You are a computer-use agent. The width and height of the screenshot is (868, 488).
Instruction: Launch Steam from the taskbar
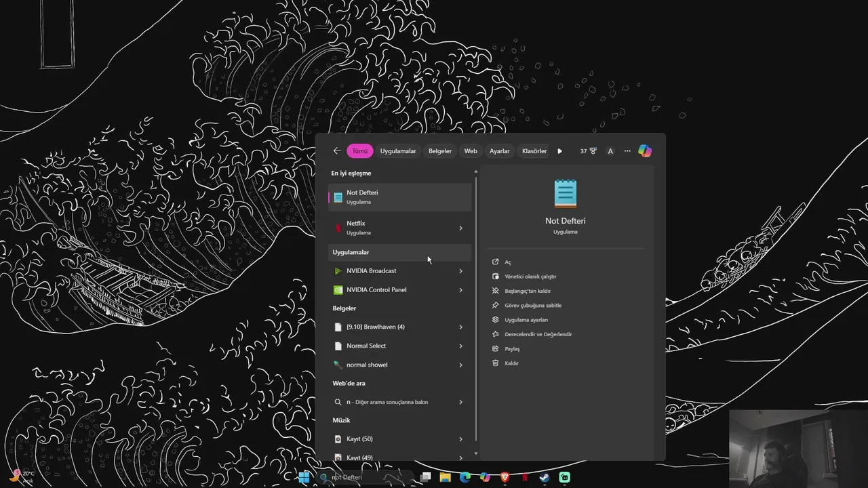click(x=545, y=477)
